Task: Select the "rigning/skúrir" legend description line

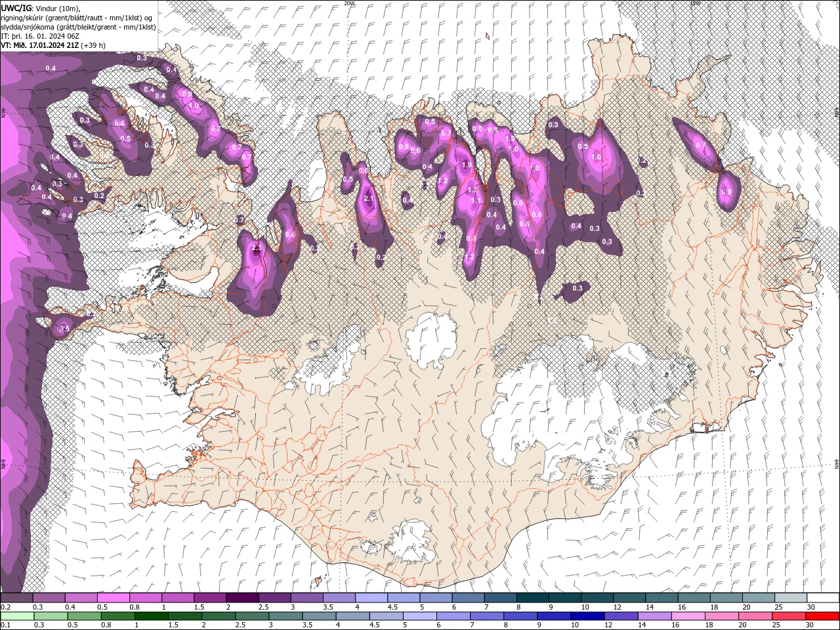Action: coord(78,18)
